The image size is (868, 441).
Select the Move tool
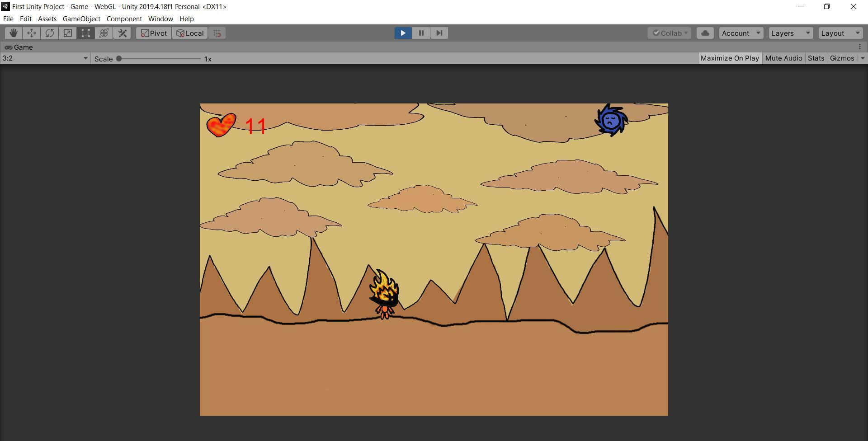click(32, 33)
